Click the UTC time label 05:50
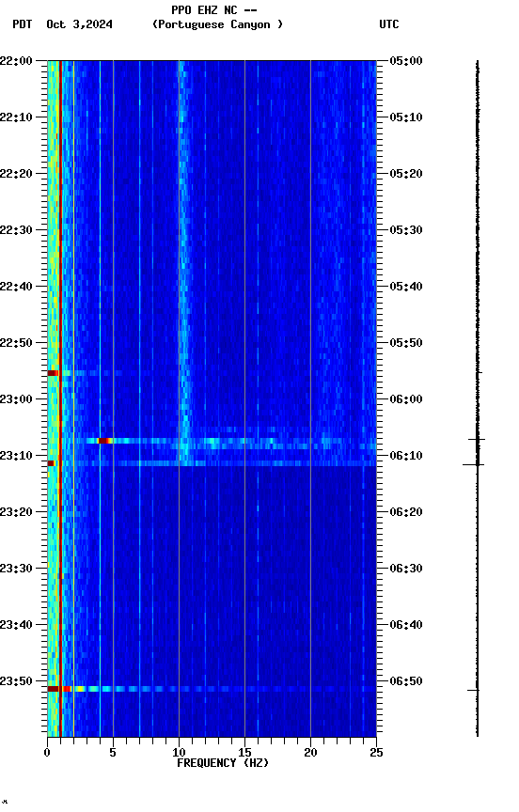The width and height of the screenshot is (519, 812). pos(406,343)
